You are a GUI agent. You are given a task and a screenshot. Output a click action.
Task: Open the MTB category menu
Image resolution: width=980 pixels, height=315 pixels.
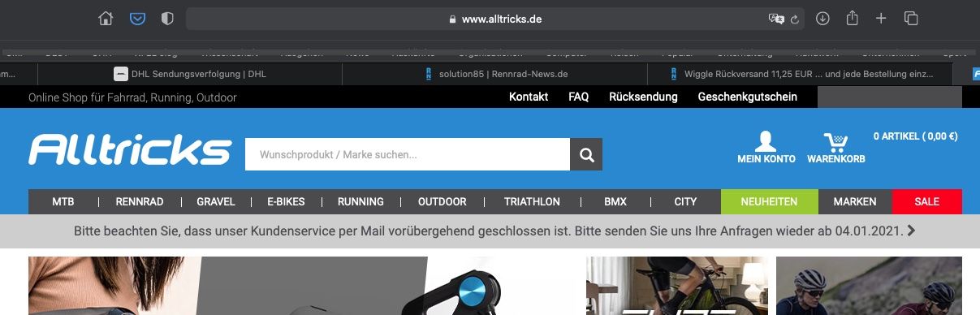63,201
